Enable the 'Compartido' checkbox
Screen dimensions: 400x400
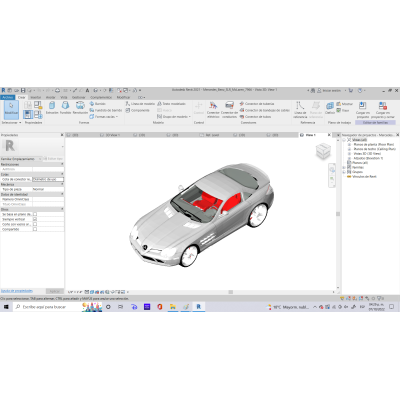coord(35,229)
